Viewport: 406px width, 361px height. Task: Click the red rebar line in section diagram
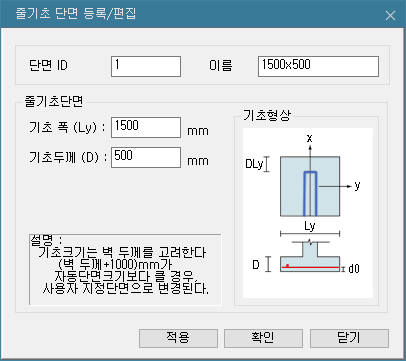(311, 267)
